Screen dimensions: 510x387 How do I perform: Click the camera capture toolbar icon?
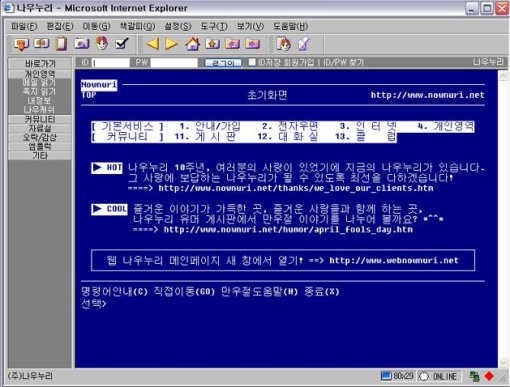tap(82, 43)
